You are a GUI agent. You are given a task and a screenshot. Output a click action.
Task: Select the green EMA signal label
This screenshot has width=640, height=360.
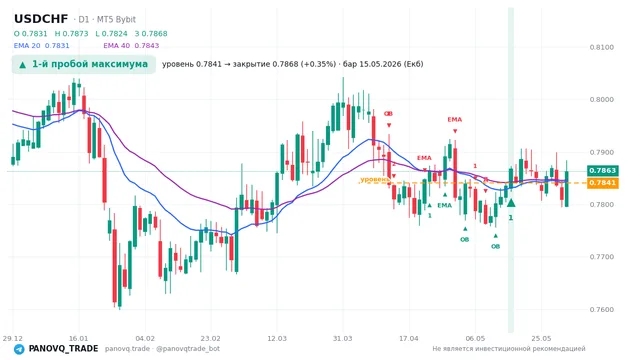pyautogui.click(x=444, y=205)
